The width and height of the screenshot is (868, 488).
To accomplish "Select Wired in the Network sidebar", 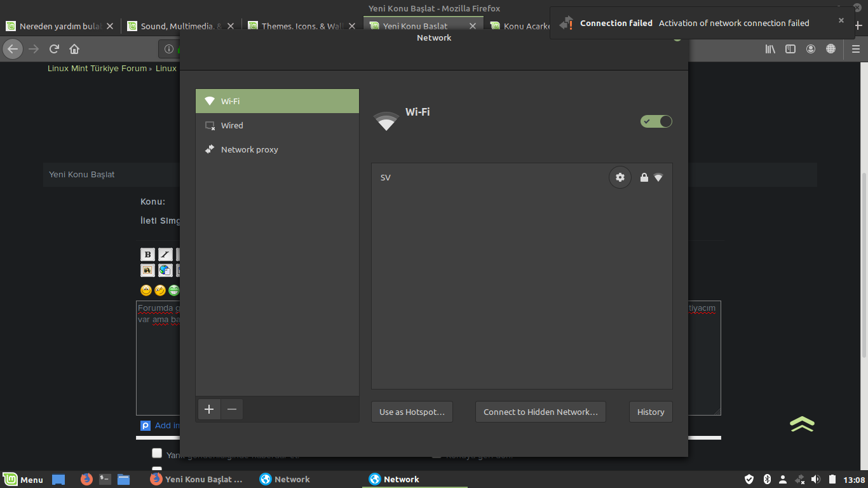I will click(x=277, y=125).
